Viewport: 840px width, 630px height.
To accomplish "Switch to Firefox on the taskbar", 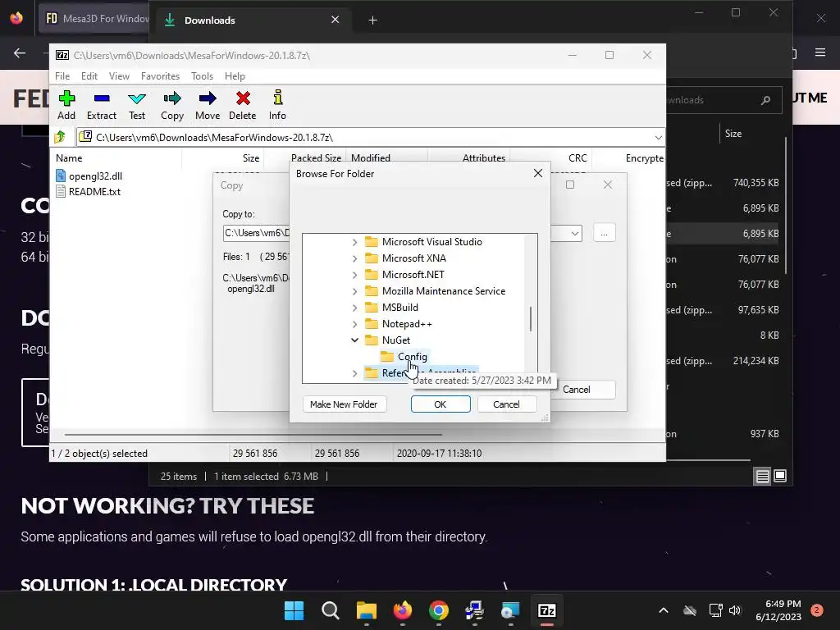I will (x=402, y=610).
